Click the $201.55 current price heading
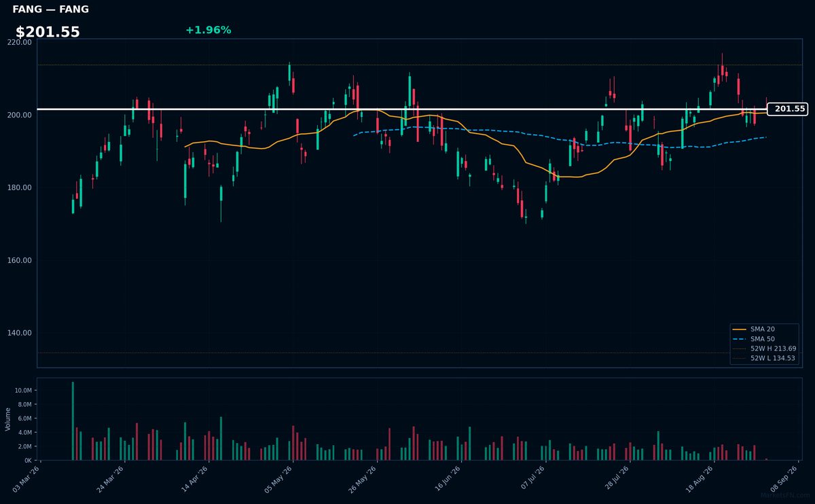The width and height of the screenshot is (815, 504). pos(48,32)
